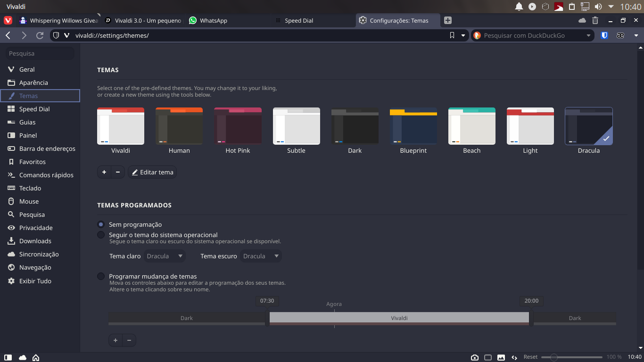Viewport: 644px width, 362px height.
Task: Open the Vivaldi menu icon
Action: click(8, 20)
